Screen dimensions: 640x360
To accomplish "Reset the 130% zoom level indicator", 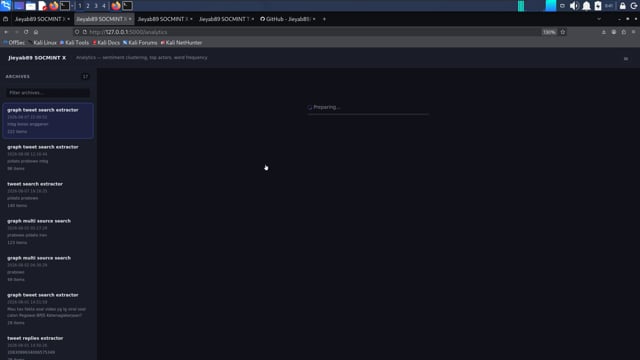I will tap(549, 32).
